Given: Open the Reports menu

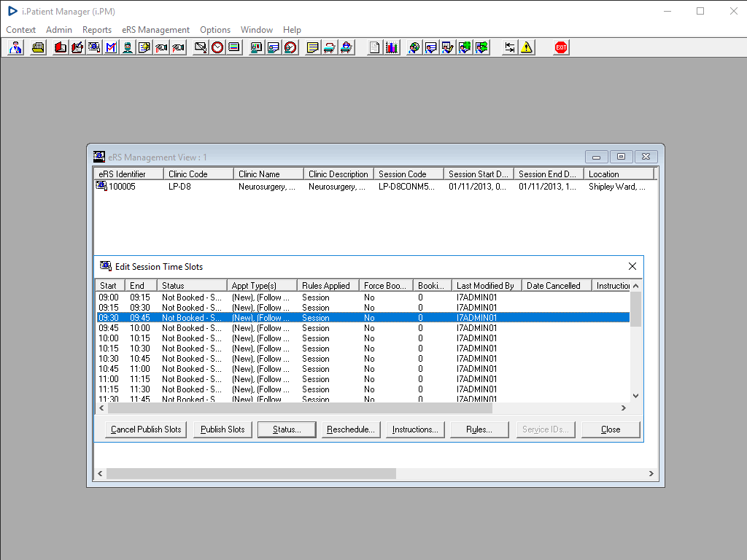Looking at the screenshot, I should [97, 29].
